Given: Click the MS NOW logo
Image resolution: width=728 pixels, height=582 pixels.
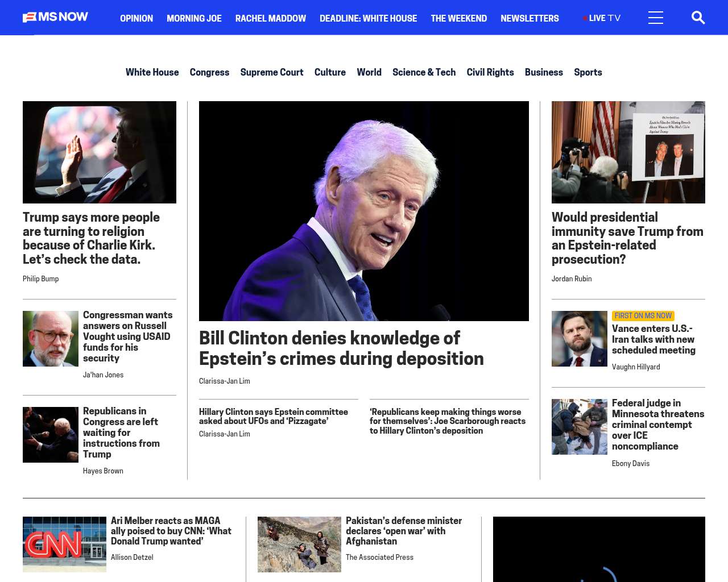Looking at the screenshot, I should [x=56, y=17].
